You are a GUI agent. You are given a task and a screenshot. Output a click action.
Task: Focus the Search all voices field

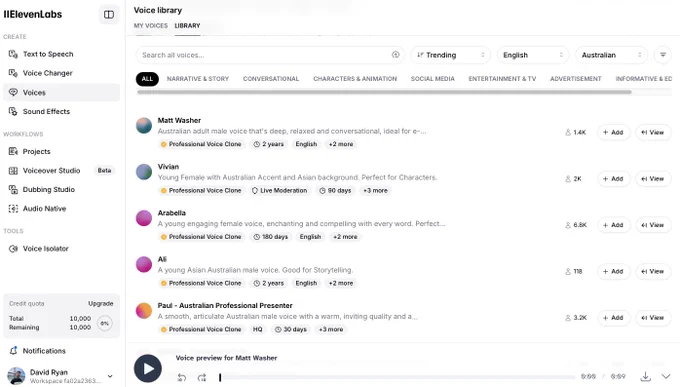270,55
